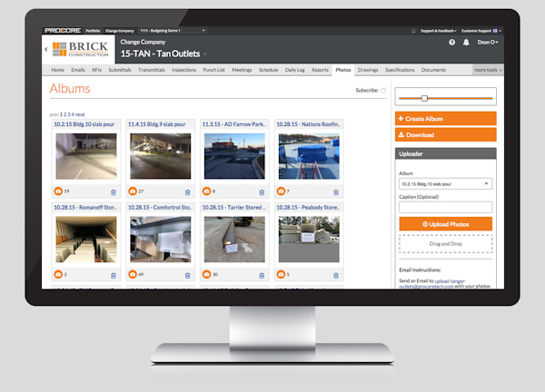Click camera icon on Romanoff Stored album

tap(58, 274)
